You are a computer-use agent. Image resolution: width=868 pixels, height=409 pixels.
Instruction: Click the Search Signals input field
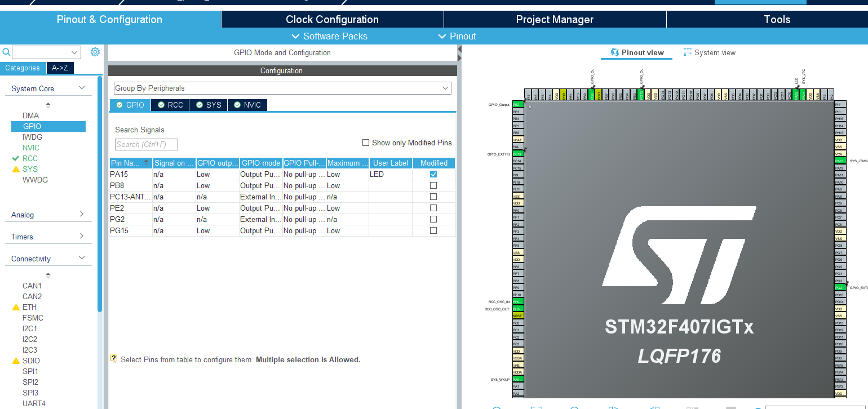click(x=147, y=144)
